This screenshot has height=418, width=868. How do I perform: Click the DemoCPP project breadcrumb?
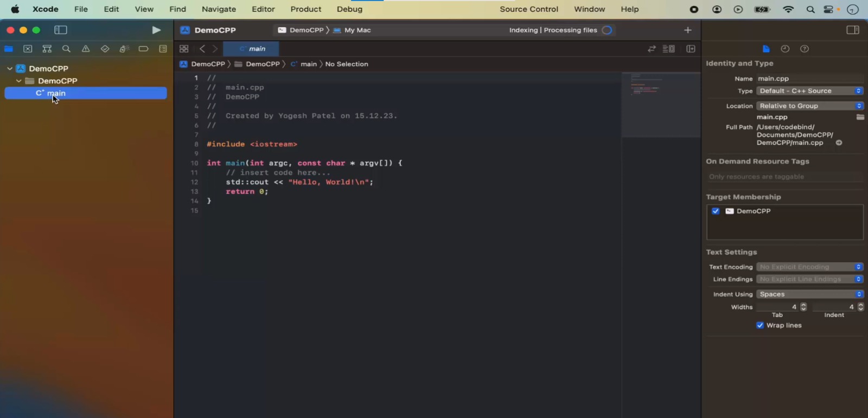click(202, 64)
